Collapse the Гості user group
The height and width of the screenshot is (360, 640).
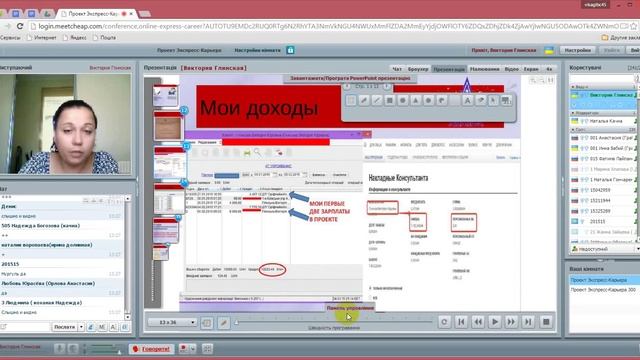pos(573,129)
